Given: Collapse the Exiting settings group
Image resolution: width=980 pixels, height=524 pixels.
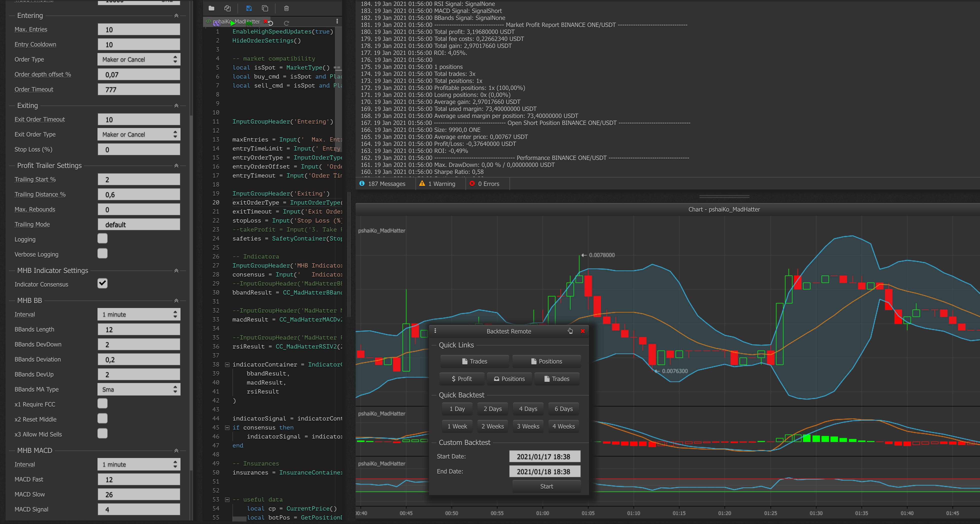Looking at the screenshot, I should 176,105.
